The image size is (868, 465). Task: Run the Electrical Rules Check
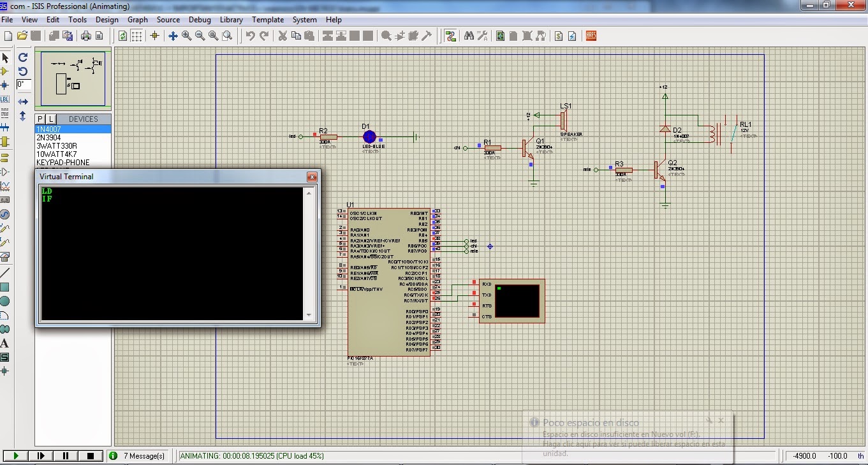click(572, 36)
